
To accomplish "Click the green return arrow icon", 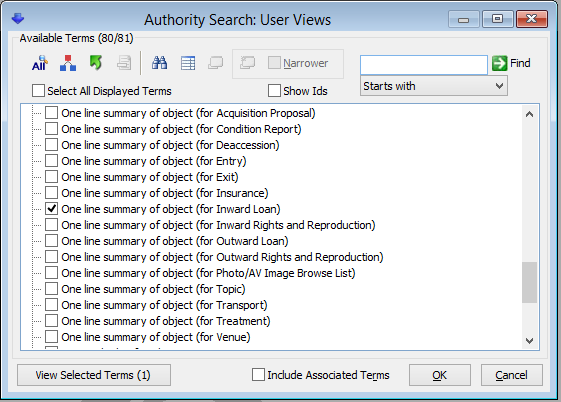I will (x=96, y=63).
